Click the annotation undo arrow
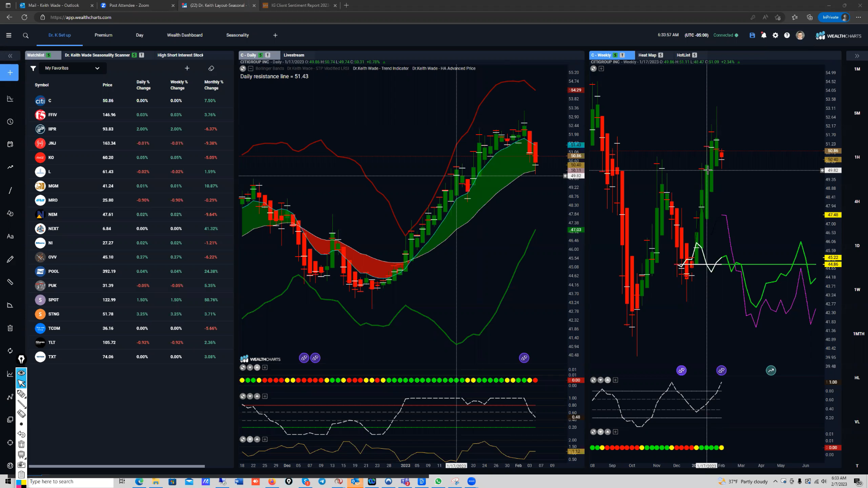Screen dimensions: 868x488 (21, 434)
